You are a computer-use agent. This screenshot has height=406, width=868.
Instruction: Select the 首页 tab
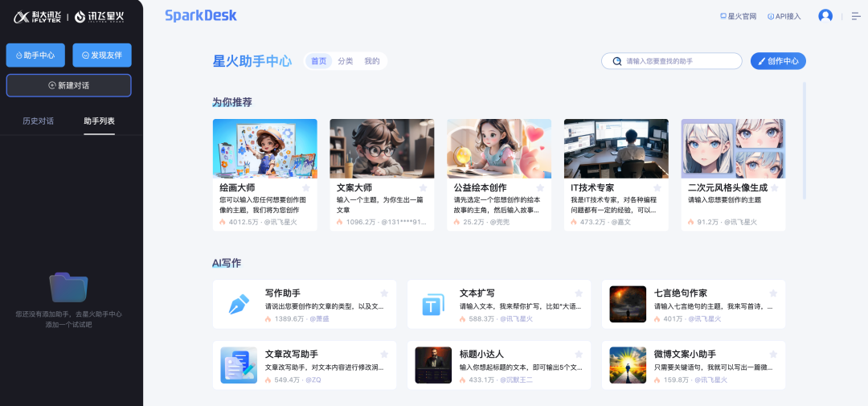[x=319, y=61]
